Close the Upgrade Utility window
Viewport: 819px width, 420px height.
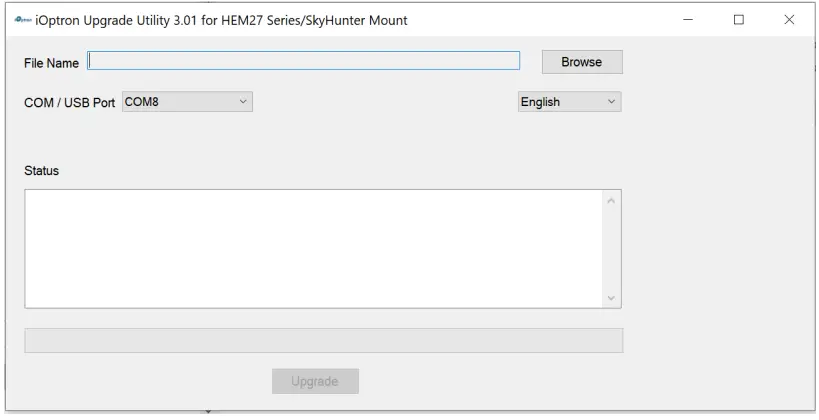click(789, 20)
